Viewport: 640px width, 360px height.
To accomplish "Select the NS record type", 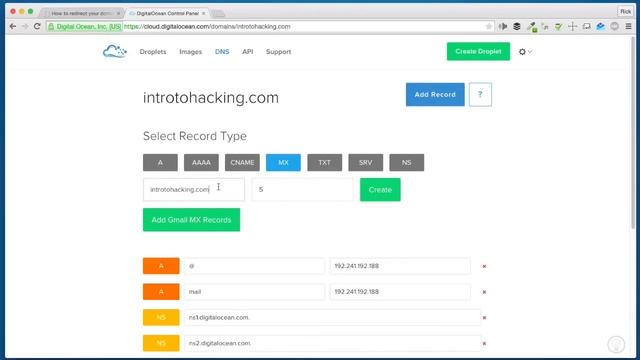I will [407, 162].
